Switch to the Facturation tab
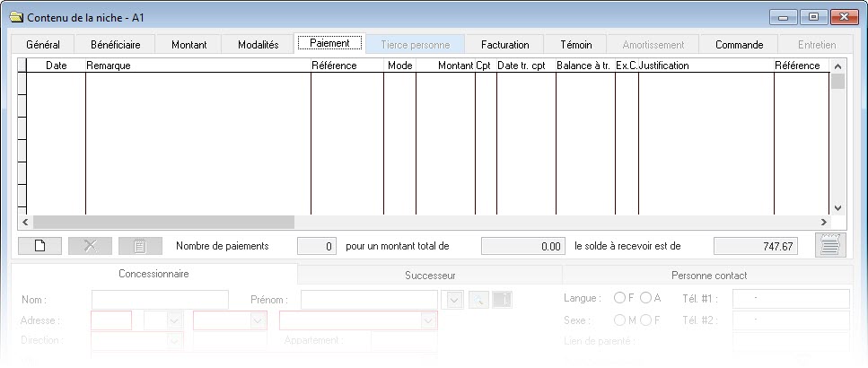868x368 pixels. 504,44
